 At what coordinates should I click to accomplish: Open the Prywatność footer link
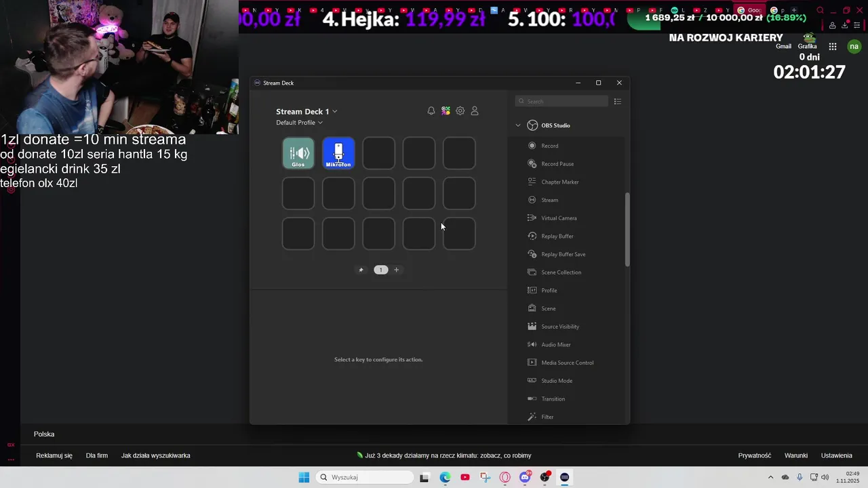point(755,455)
